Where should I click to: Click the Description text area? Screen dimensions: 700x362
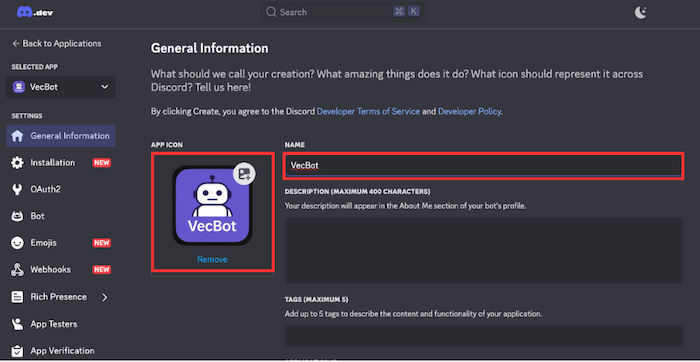484,250
